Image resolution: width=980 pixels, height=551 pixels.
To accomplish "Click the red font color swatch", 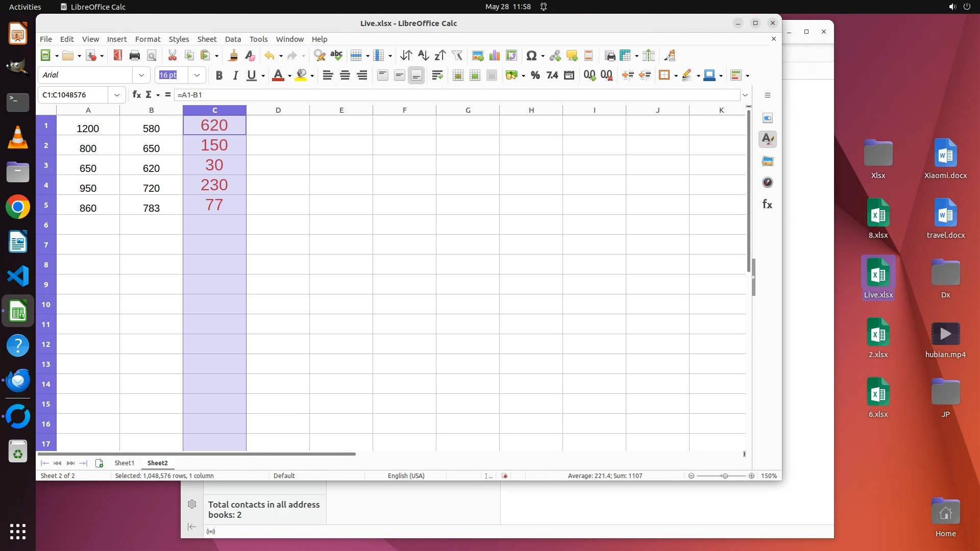I will tap(278, 76).
